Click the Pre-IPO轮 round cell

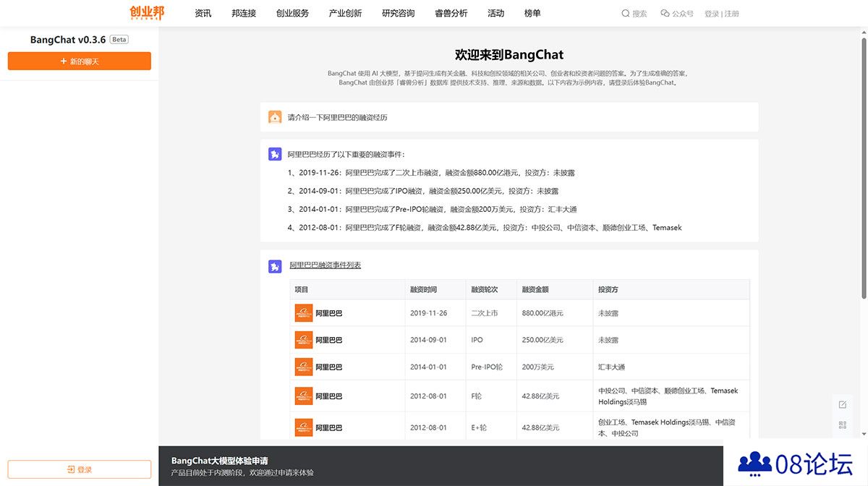click(488, 367)
